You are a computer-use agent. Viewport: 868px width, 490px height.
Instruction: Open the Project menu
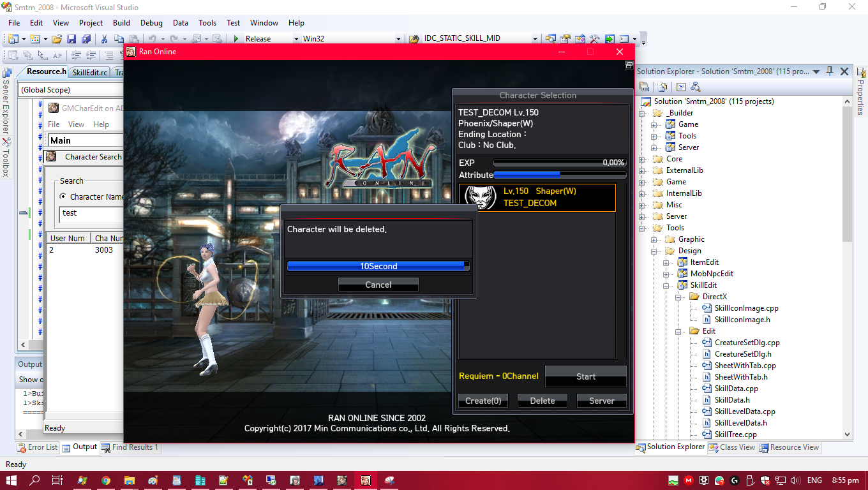(91, 23)
